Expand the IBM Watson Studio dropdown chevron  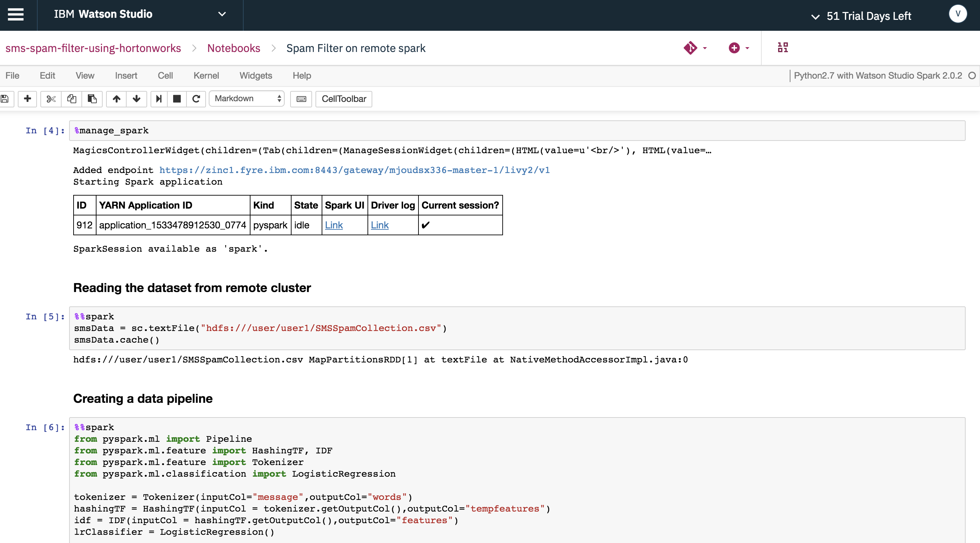pos(222,14)
